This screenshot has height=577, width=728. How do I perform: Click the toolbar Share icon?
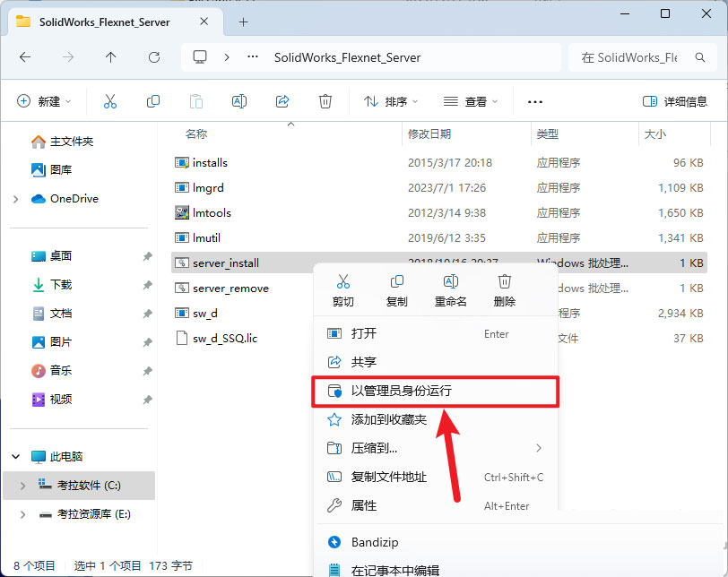coord(282,101)
